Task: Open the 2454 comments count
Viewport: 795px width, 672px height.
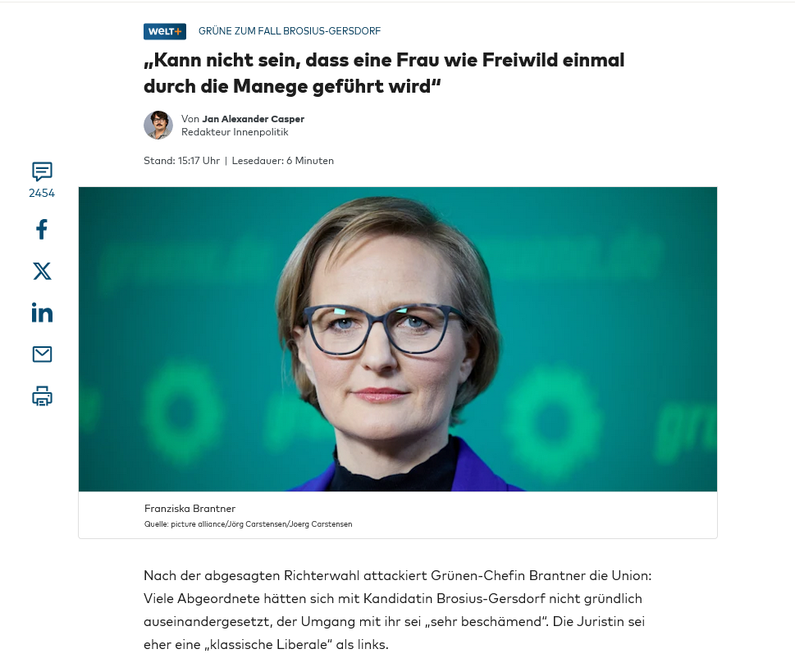Action: [42, 194]
